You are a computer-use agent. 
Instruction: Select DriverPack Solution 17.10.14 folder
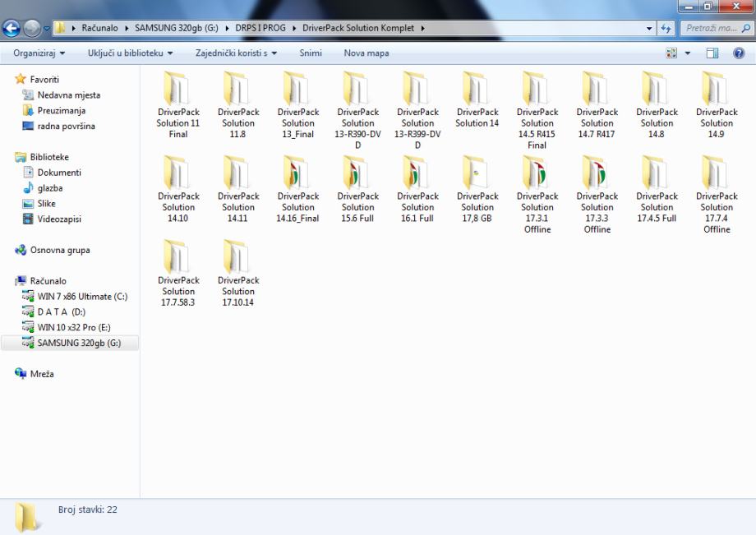[x=237, y=274]
